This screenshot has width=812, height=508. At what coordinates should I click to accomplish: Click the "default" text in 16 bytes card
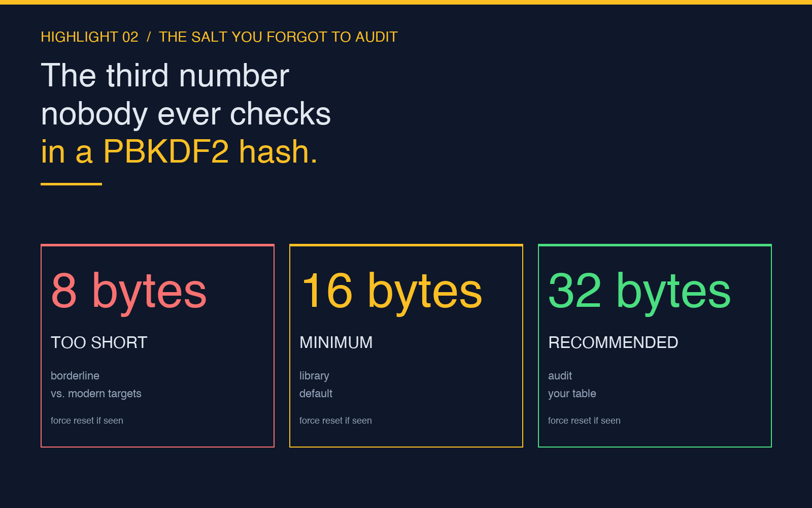tap(316, 394)
